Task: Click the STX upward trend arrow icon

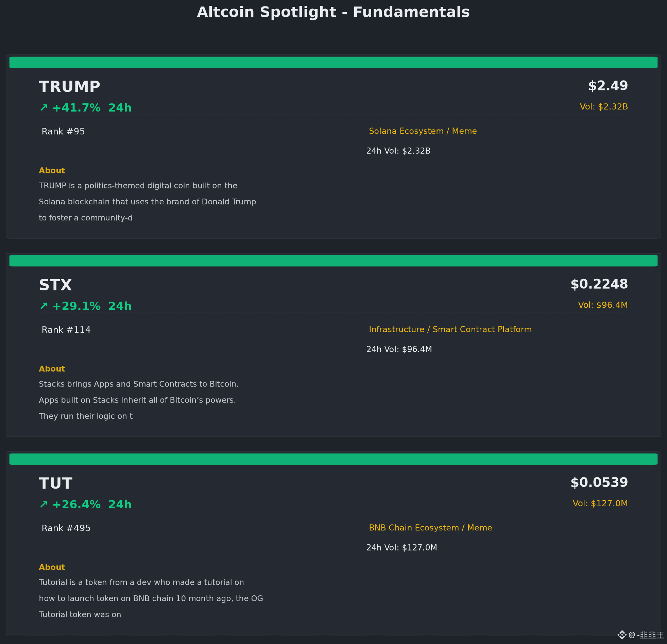Action: point(44,306)
